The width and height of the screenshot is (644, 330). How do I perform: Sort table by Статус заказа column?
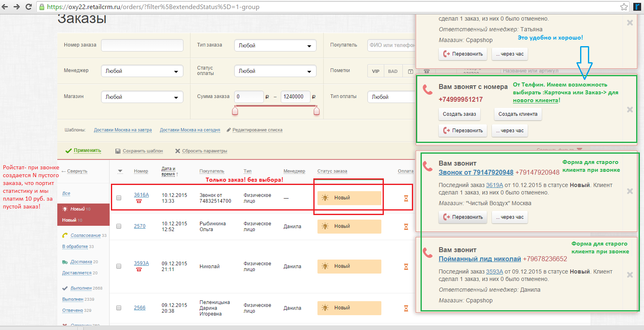pos(332,171)
